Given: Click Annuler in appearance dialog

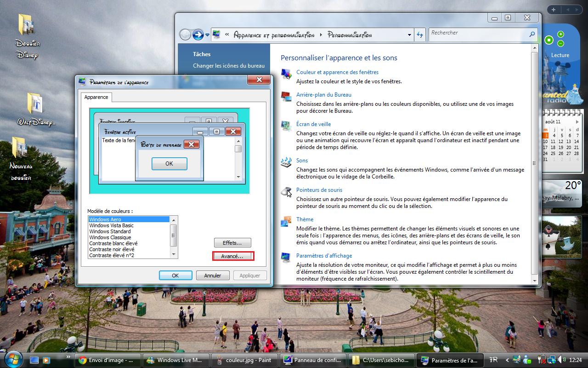Looking at the screenshot, I should pos(213,276).
